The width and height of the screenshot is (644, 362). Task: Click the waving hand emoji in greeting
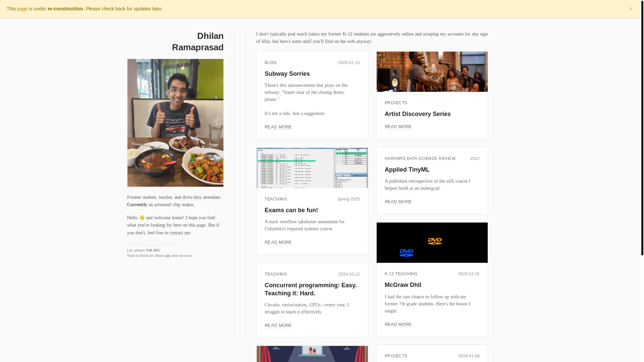(x=142, y=218)
